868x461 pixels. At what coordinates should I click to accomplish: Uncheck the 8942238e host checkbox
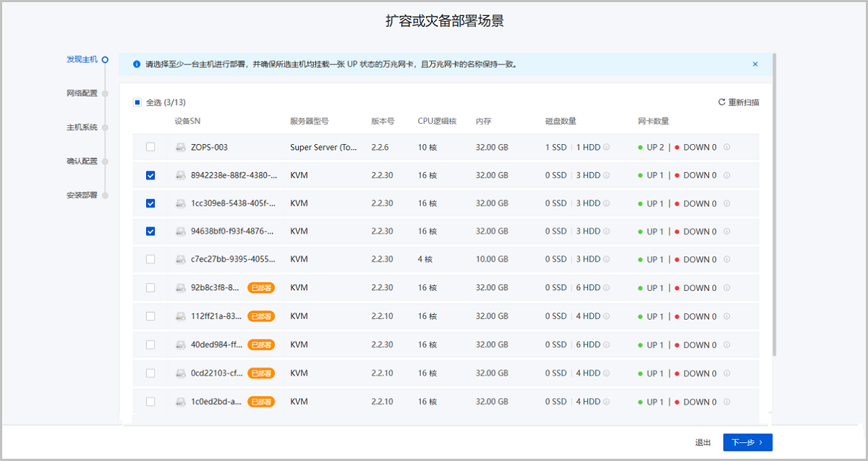pyautogui.click(x=150, y=175)
